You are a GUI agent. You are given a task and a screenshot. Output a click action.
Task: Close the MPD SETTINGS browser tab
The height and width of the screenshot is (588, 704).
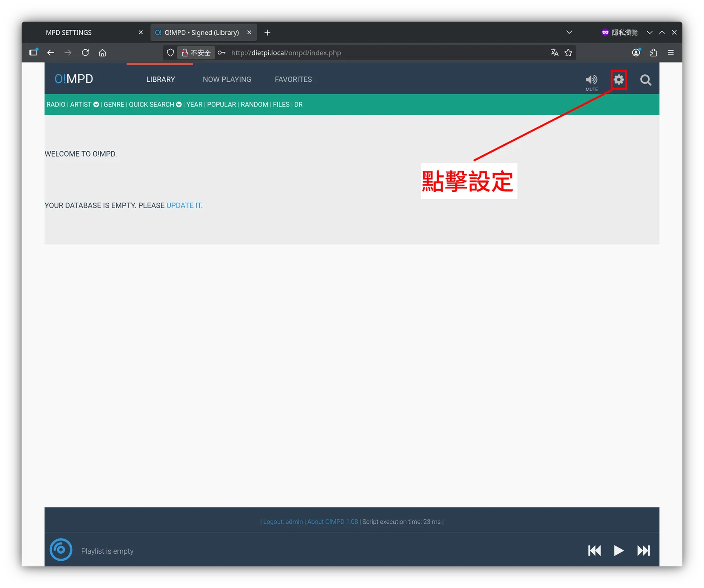pos(141,33)
